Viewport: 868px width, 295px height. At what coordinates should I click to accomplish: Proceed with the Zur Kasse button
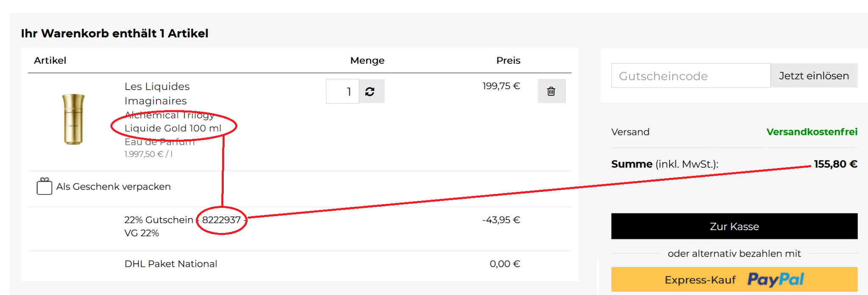point(734,226)
